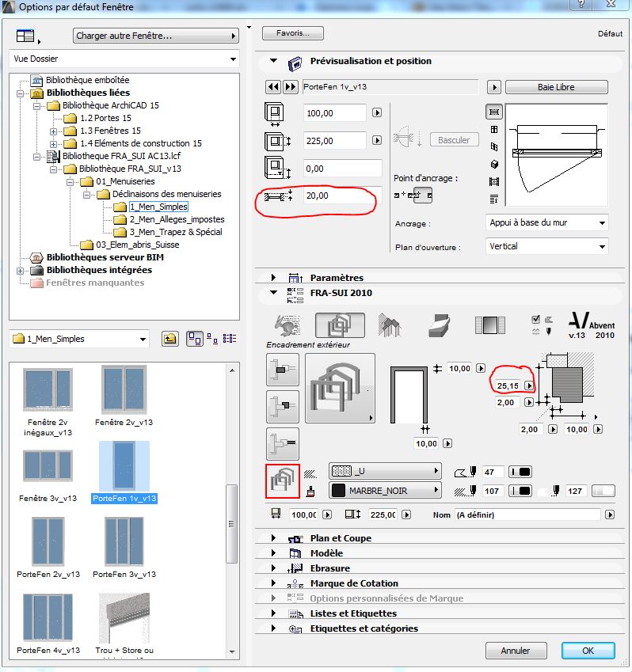Image resolution: width=632 pixels, height=672 pixels.
Task: Select the Fenêtre 2v_v13 thumbnail
Action: (124, 396)
